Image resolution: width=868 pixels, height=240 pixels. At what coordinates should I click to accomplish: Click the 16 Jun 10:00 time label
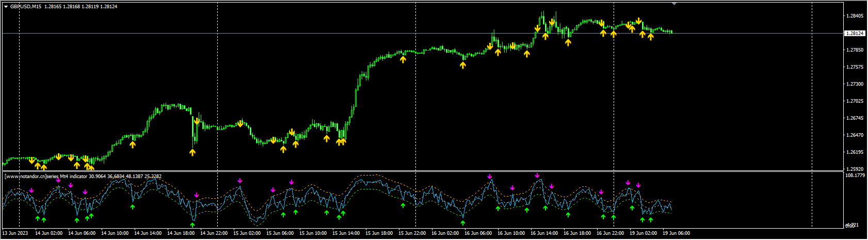tap(511, 233)
